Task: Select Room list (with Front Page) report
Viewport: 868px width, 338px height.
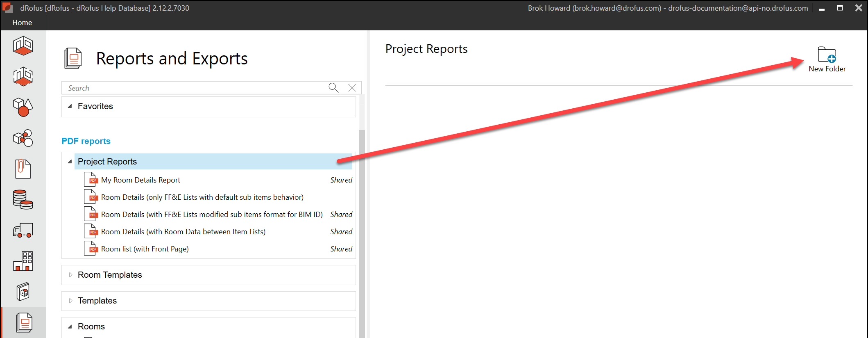Action: point(145,249)
